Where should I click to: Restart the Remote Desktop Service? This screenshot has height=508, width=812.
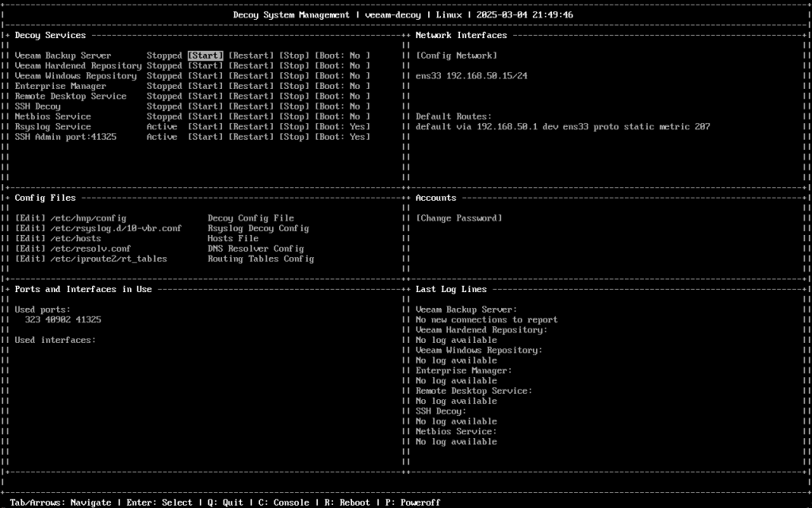pos(251,97)
